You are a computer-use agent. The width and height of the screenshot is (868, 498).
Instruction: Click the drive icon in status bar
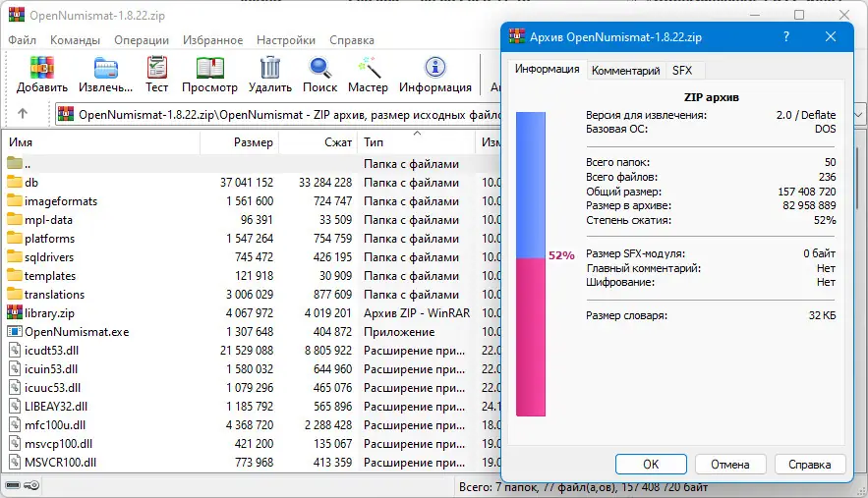point(13,485)
